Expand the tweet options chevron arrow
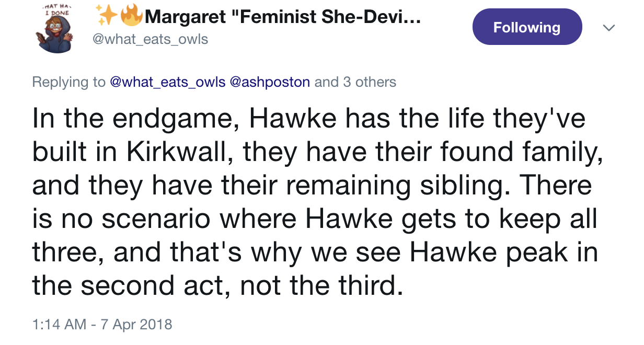 [609, 27]
